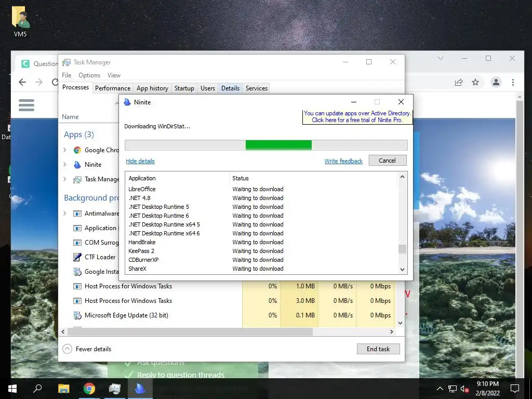Image resolution: width=532 pixels, height=399 pixels.
Task: Switch to Task Manager via the taskbar
Action: (x=115, y=389)
